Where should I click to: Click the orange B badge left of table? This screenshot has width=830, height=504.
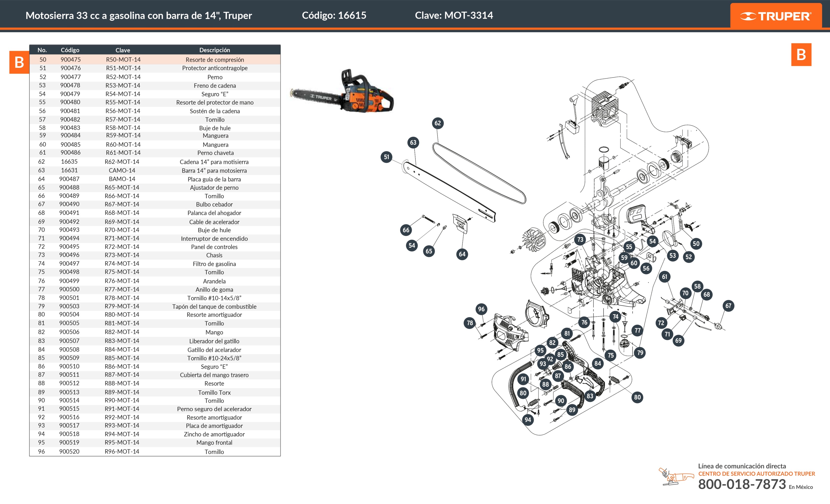click(19, 62)
